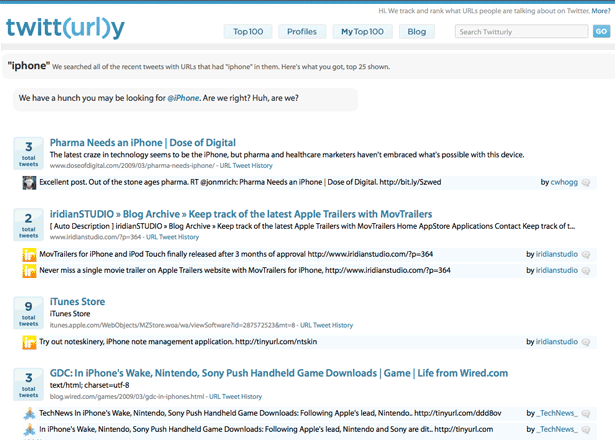Open GDC: In iPhone's Wake Wired article title
The image size is (615, 440).
[x=279, y=373]
